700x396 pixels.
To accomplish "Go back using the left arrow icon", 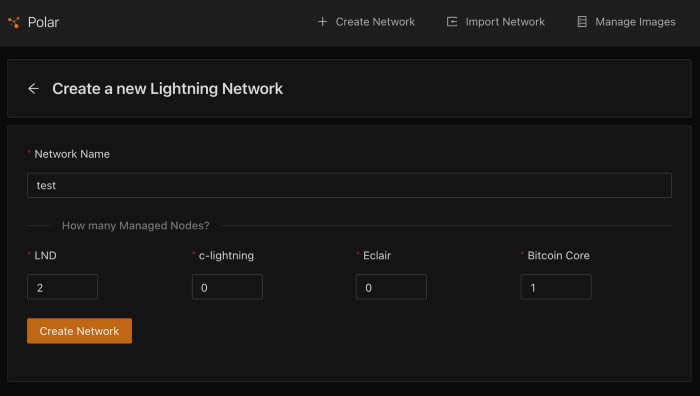I will [x=33, y=88].
